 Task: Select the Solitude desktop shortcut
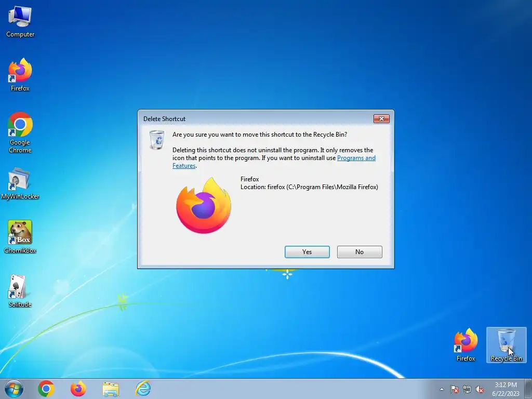(20, 291)
